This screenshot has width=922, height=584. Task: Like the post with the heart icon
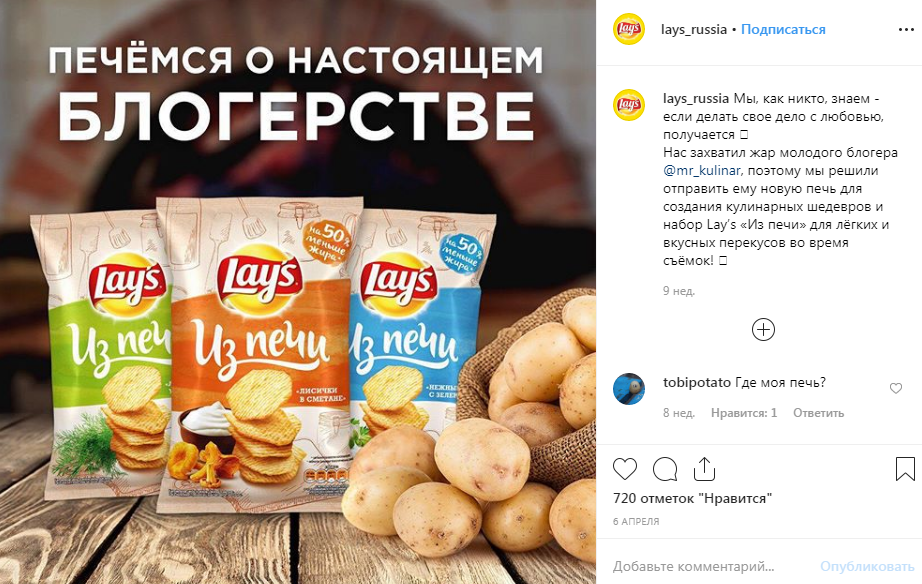tap(624, 469)
